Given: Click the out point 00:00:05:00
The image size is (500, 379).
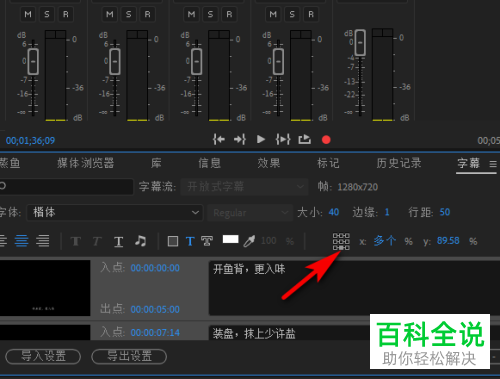Looking at the screenshot, I should pyautogui.click(x=155, y=309).
